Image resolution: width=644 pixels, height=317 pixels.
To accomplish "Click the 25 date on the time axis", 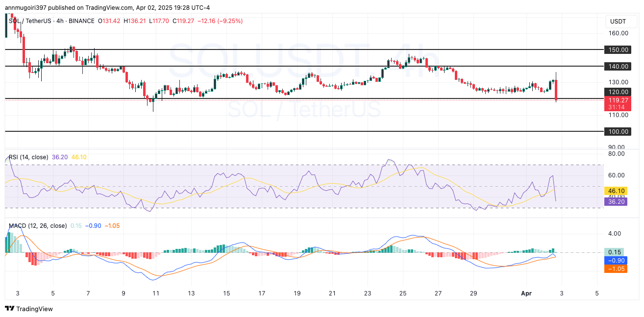I will tap(402, 293).
